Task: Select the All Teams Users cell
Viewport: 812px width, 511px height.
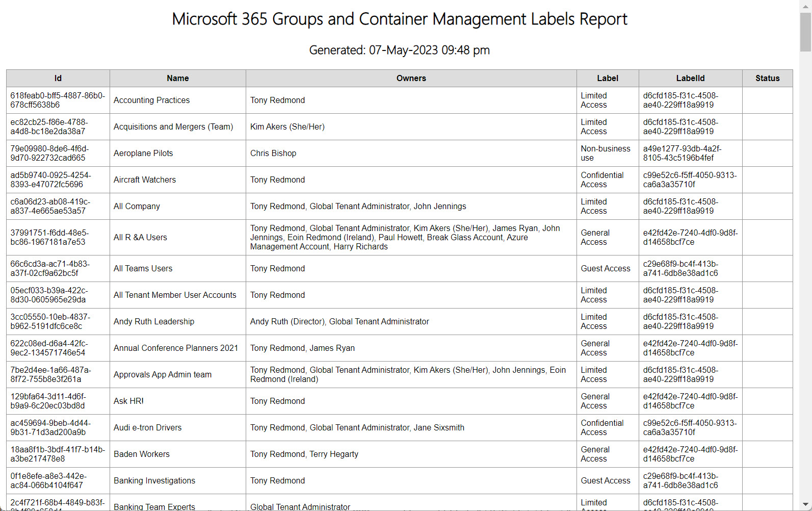Action: pos(177,268)
